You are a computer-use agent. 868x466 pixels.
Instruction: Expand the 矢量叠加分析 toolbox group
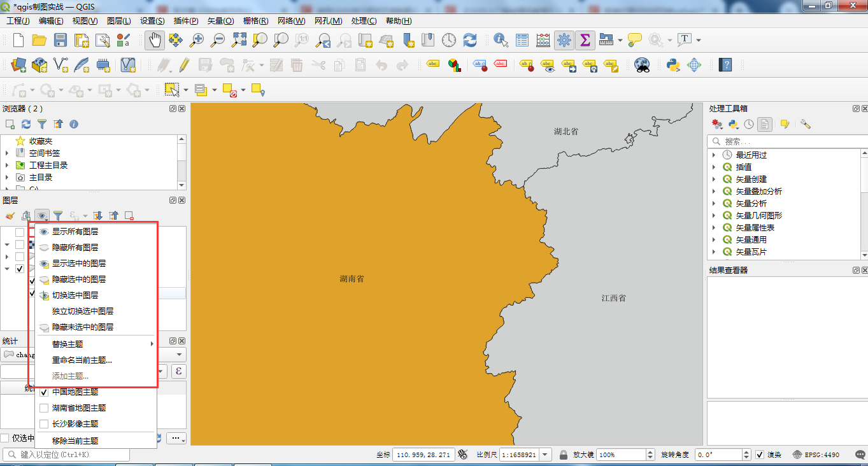[715, 191]
